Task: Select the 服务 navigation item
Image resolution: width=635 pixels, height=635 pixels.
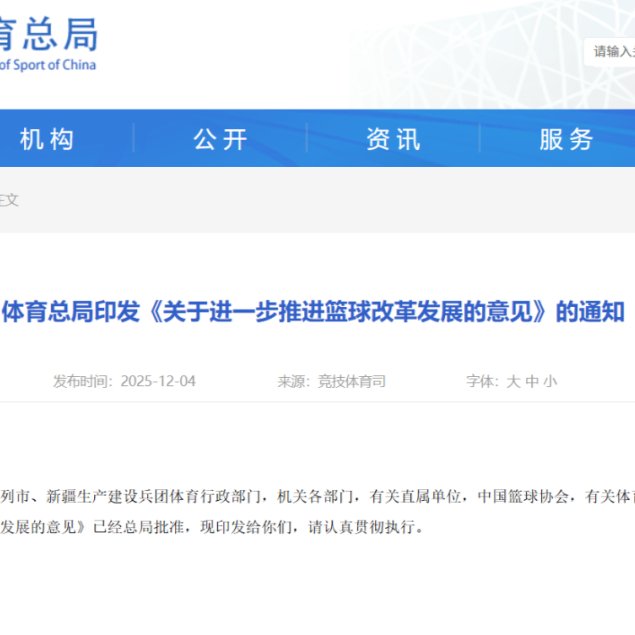Action: point(566,139)
